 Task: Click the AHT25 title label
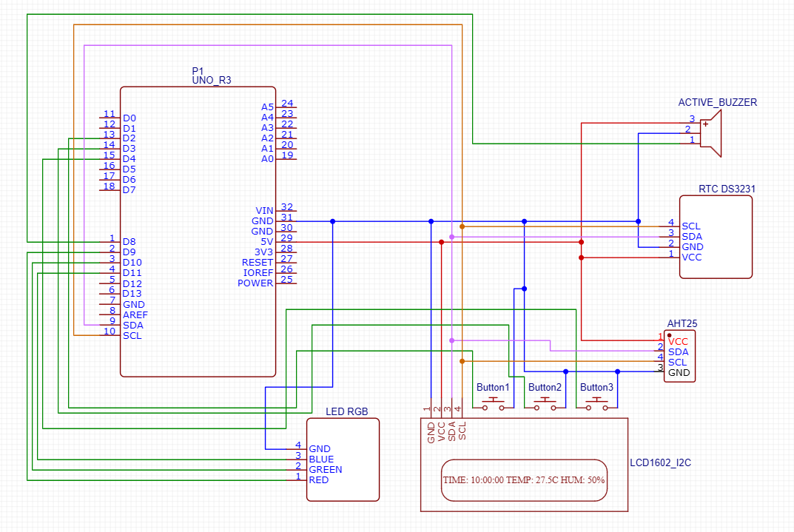(682, 323)
